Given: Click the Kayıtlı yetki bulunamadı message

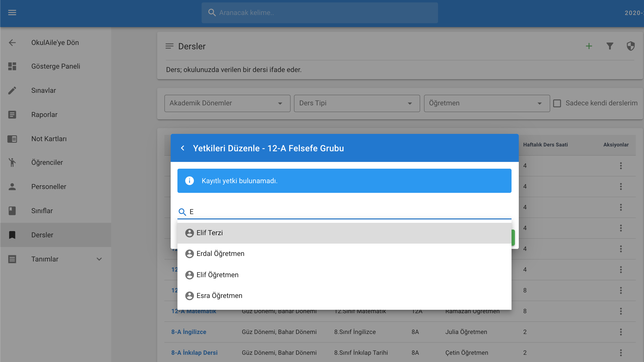Looking at the screenshot, I should pos(239,181).
